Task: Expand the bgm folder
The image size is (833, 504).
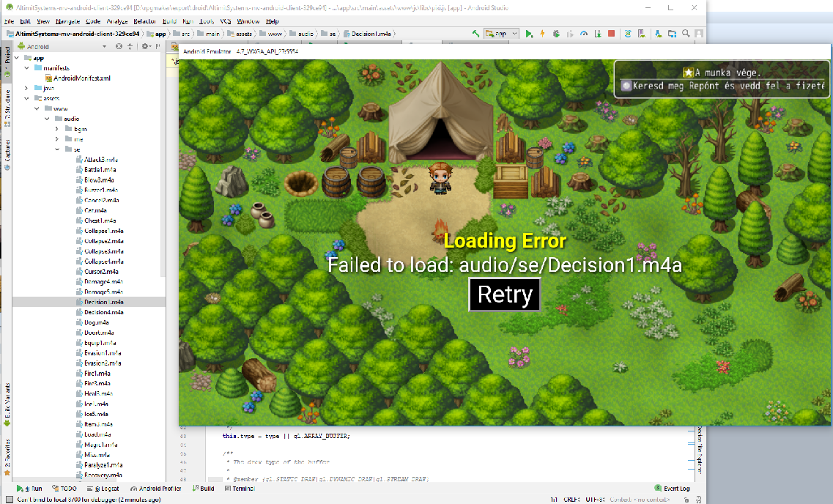Action: click(57, 129)
